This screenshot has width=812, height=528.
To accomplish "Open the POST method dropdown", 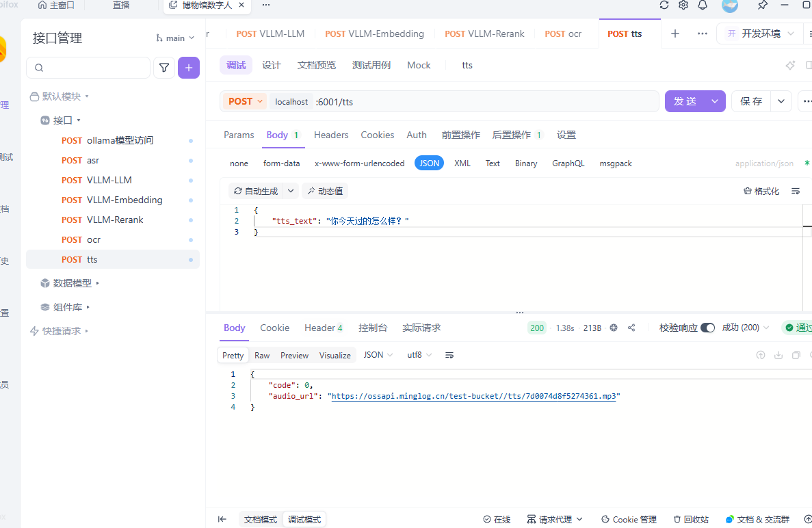I will pos(245,101).
